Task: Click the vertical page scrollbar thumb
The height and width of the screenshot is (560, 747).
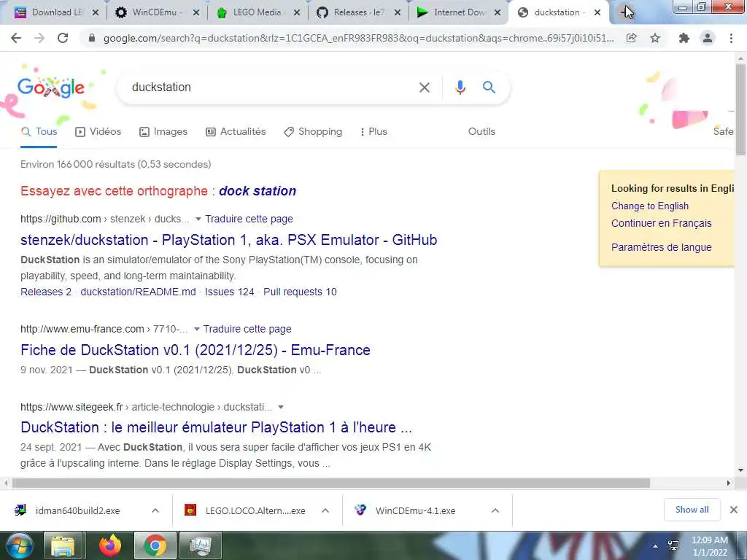Action: 740,109
